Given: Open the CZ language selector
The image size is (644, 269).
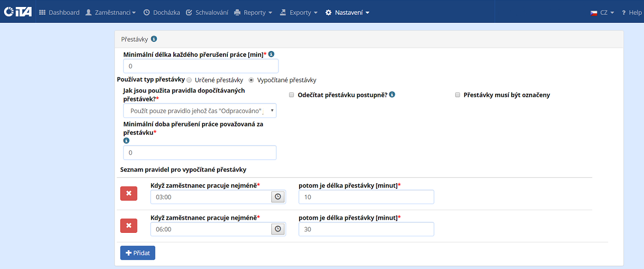Looking at the screenshot, I should 602,12.
